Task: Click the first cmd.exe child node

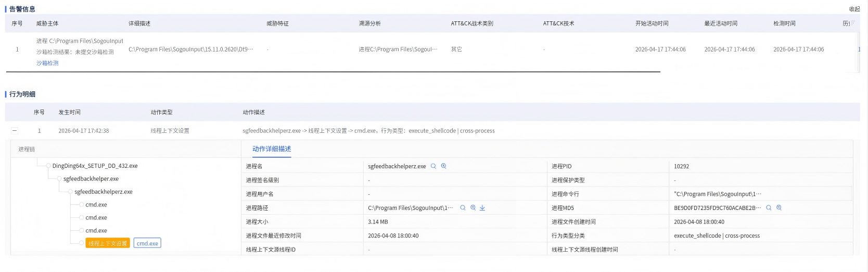Action: pyautogui.click(x=96, y=205)
